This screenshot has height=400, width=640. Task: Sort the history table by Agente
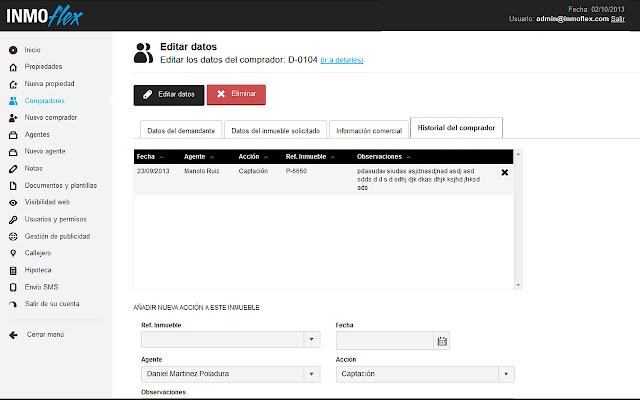[199, 157]
